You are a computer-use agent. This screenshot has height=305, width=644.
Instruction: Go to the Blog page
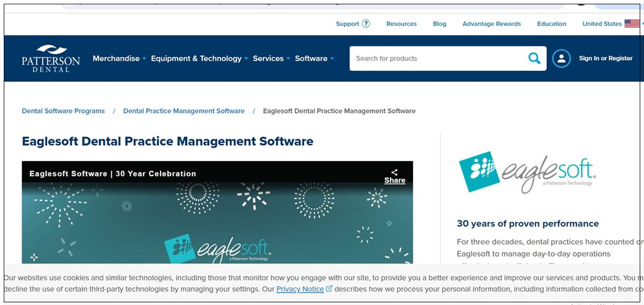click(x=440, y=24)
